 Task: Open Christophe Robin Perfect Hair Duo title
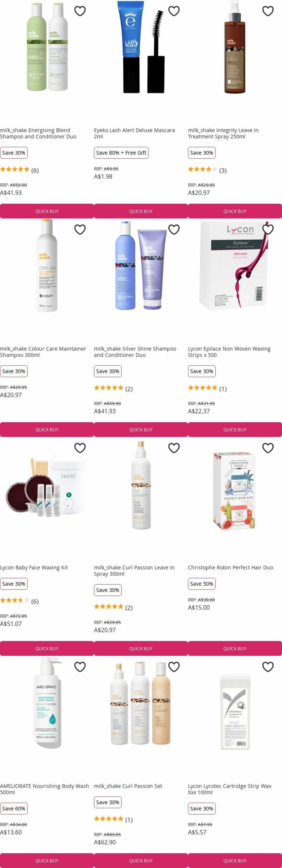pos(231,567)
